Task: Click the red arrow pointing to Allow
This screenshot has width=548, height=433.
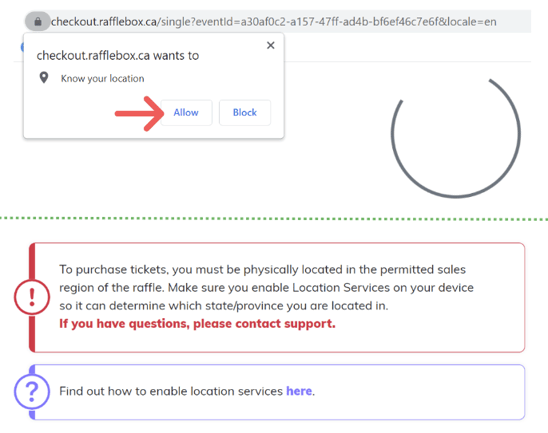Action: click(x=140, y=114)
